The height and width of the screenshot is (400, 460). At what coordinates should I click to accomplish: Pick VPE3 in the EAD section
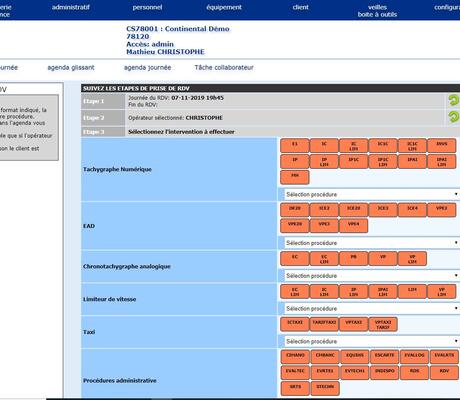(x=324, y=226)
